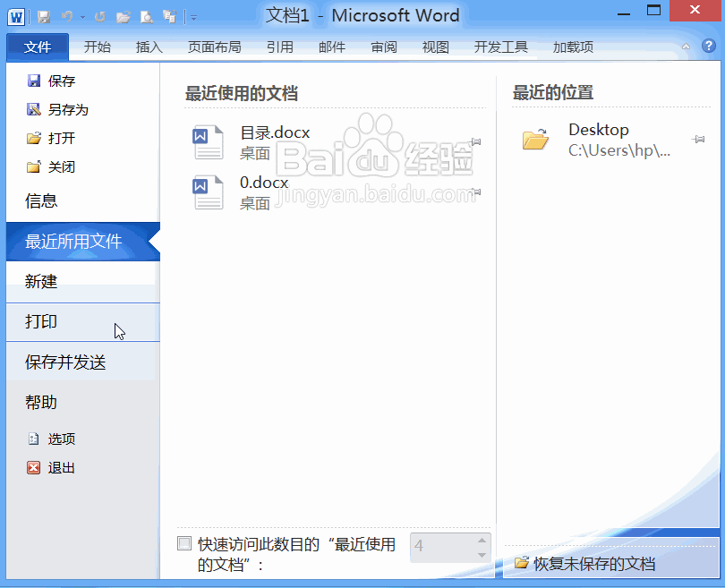Switch to the 加载项 ribbon tab
This screenshot has height=588, width=725.
pos(573,47)
